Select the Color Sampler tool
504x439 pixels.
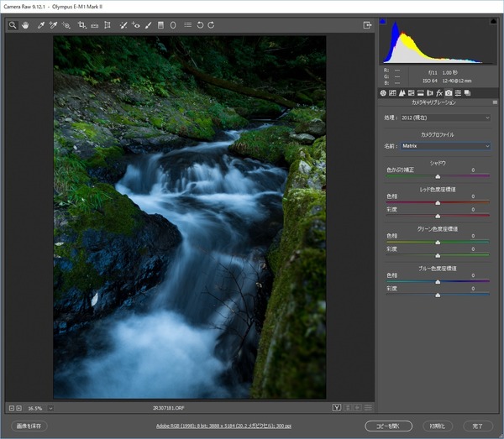click(x=53, y=25)
